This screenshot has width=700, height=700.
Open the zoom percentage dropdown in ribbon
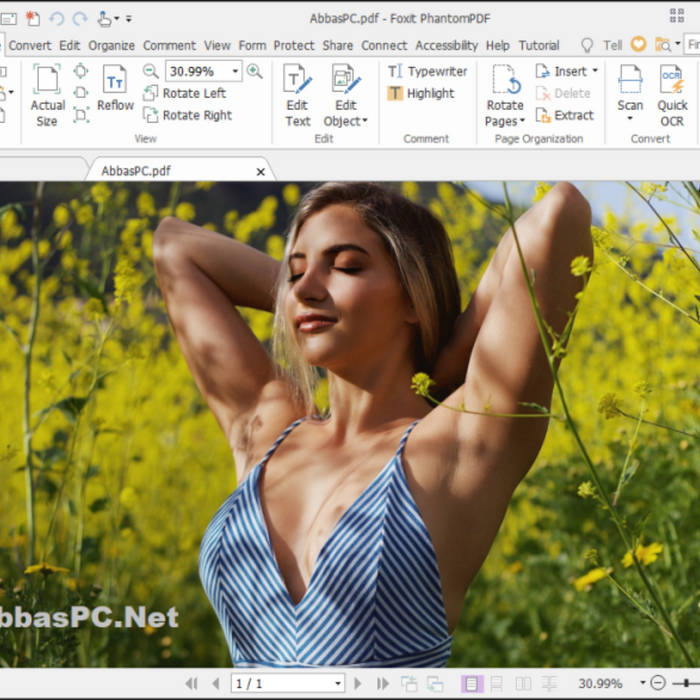(236, 71)
